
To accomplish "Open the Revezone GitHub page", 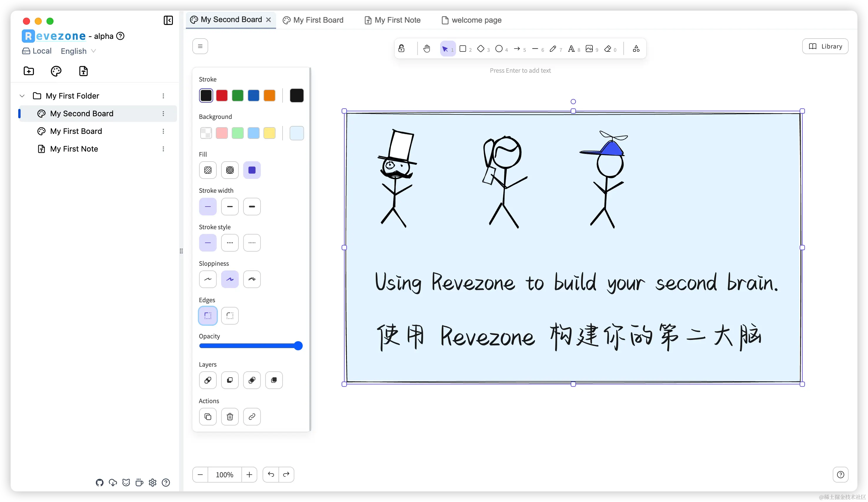I will point(100,483).
